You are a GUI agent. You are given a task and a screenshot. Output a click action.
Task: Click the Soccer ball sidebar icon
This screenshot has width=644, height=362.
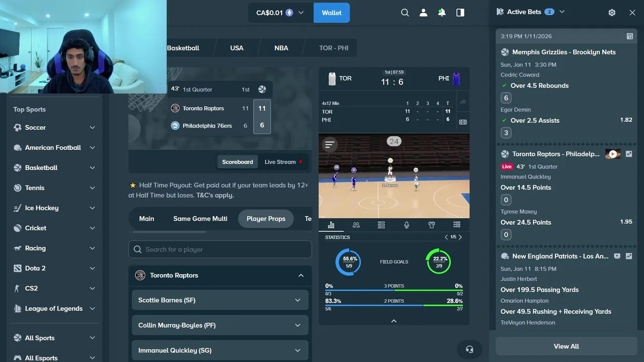tap(18, 128)
